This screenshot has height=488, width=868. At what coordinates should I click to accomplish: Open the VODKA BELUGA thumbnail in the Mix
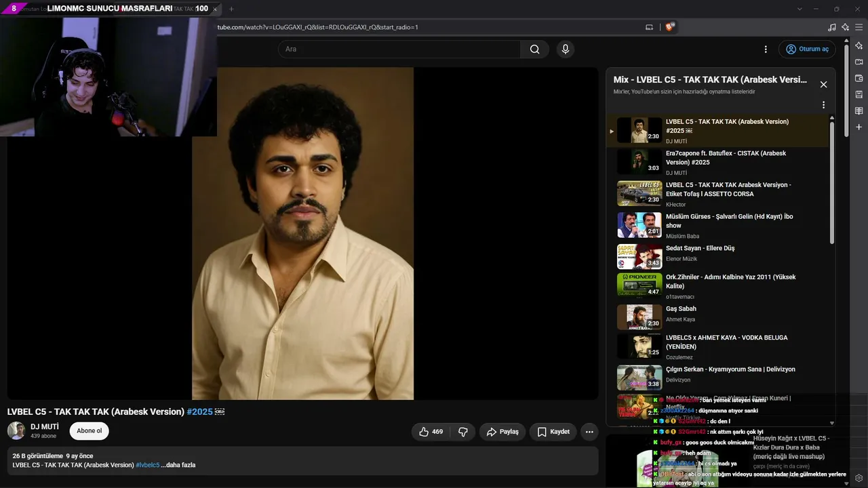tap(639, 346)
